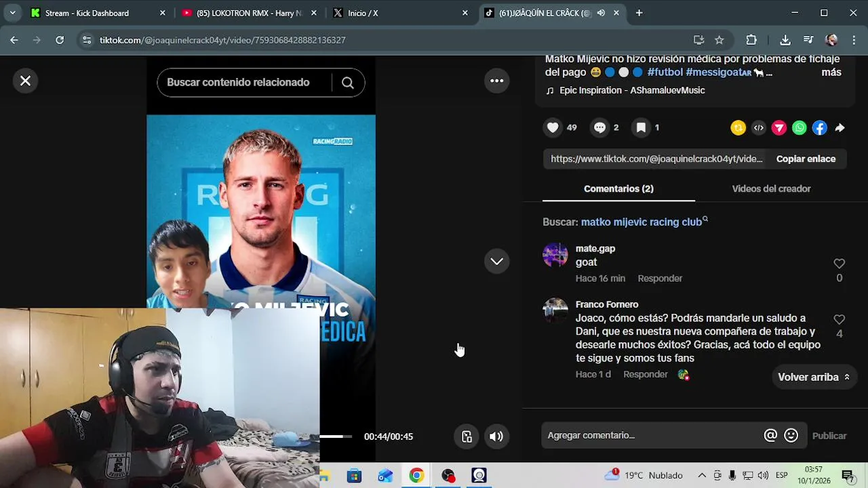Open OBS Studio from taskbar

click(x=448, y=475)
